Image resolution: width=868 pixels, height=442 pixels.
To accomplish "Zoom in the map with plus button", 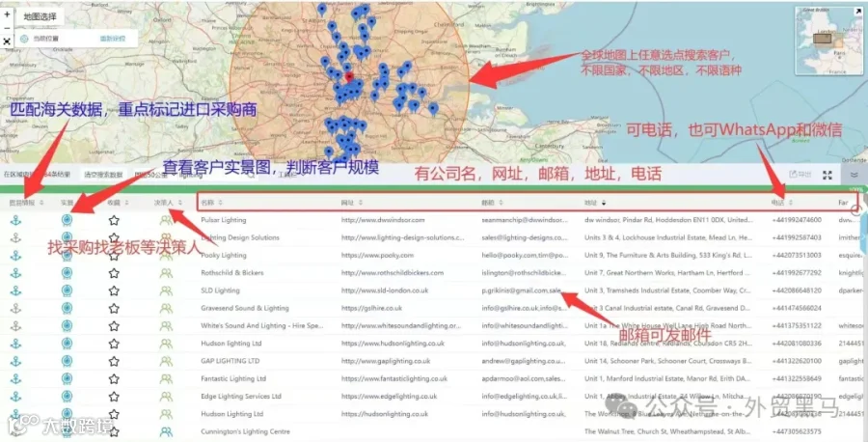I will [x=7, y=14].
